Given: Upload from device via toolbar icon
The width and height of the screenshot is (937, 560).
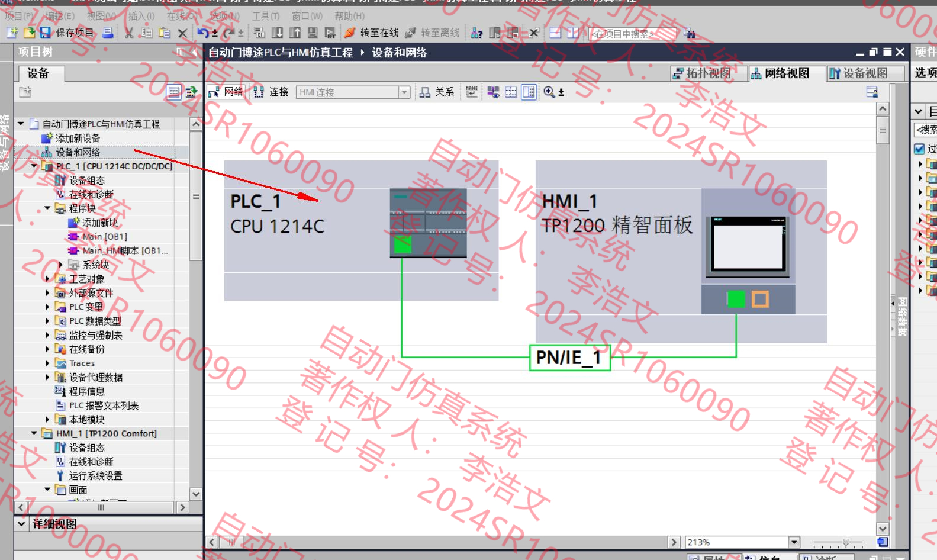Looking at the screenshot, I should coord(295,33).
